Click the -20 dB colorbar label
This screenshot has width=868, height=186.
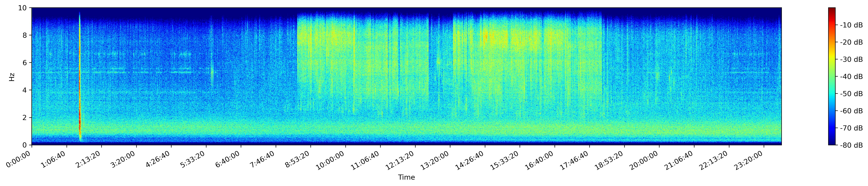tap(851, 42)
